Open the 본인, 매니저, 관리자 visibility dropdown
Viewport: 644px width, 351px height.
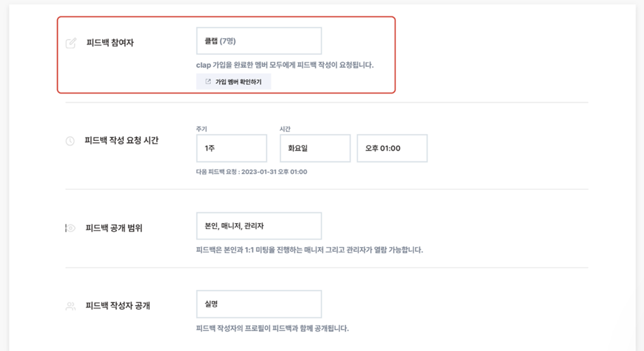coord(259,226)
